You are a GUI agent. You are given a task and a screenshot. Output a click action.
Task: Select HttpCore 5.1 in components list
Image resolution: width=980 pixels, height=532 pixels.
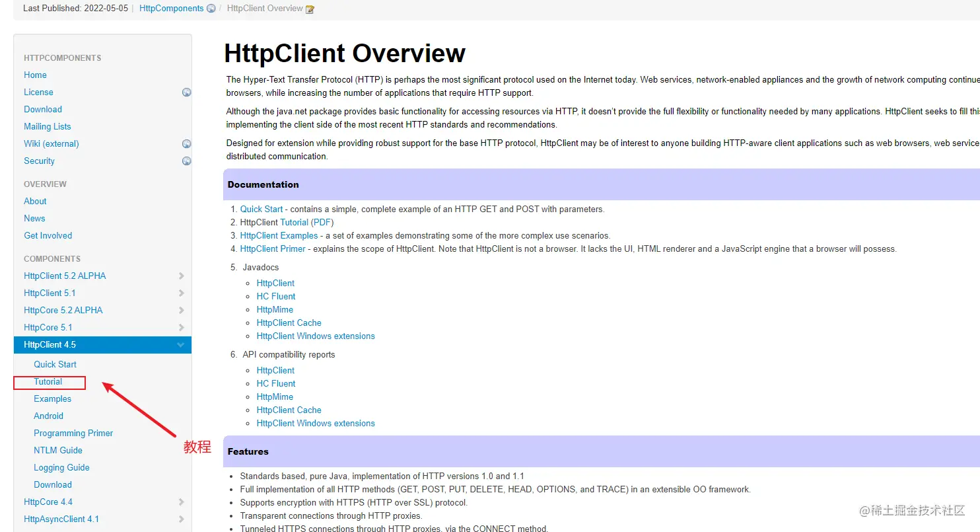coord(48,327)
